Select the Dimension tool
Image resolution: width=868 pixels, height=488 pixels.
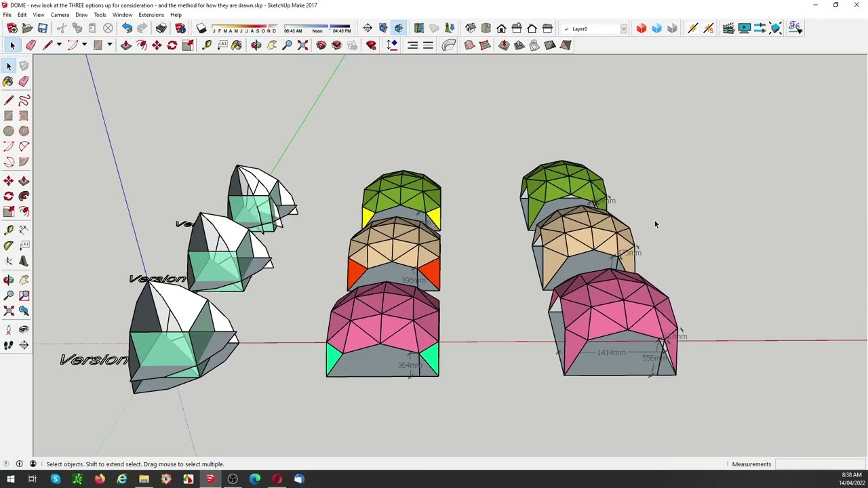point(24,230)
